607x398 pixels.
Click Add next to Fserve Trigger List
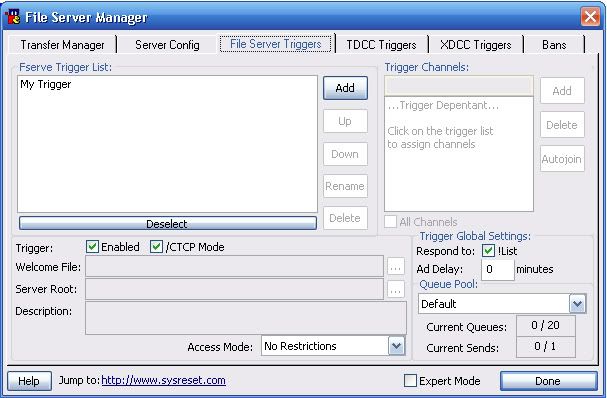click(345, 88)
